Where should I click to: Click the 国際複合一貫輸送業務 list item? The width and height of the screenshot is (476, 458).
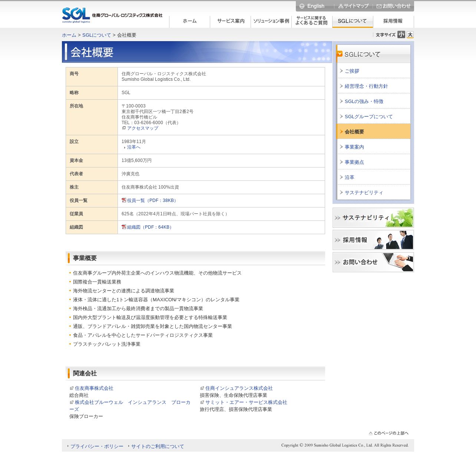(x=97, y=282)
